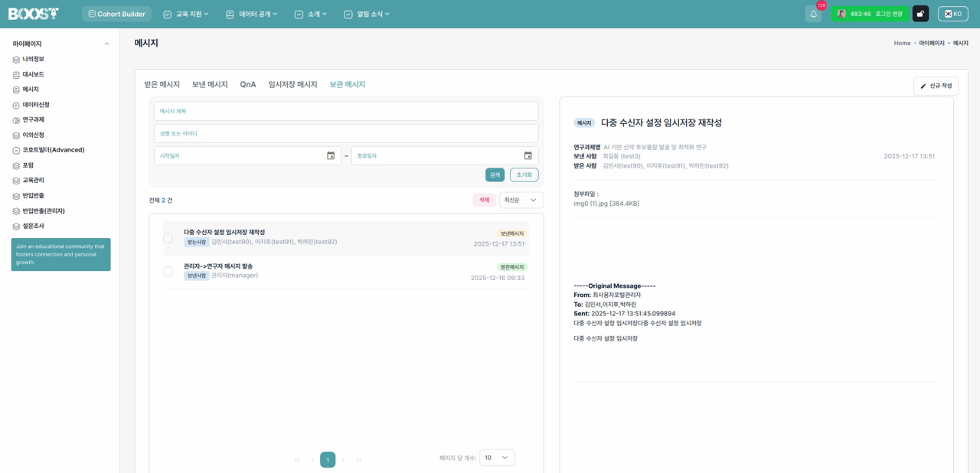The width and height of the screenshot is (980, 473).
Task: Focus the 종료일자 date field
Action: click(445, 155)
